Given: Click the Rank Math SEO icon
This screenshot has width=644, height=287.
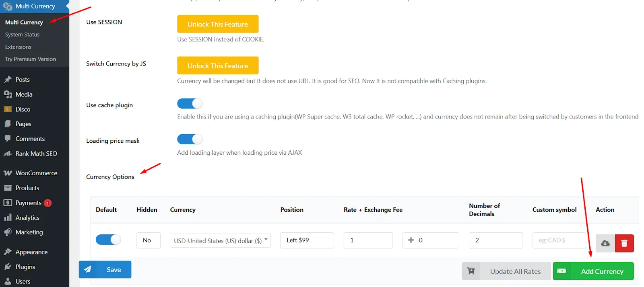Looking at the screenshot, I should 8,154.
